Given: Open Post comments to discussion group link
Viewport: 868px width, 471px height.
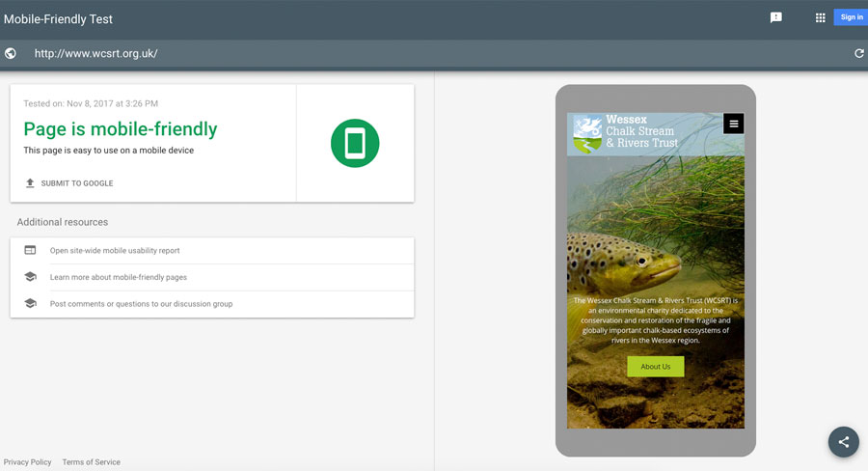Looking at the screenshot, I should 141,304.
